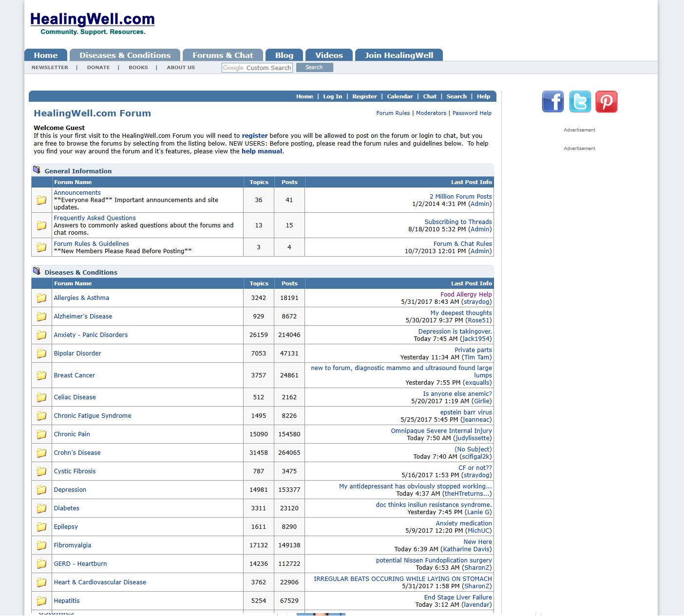This screenshot has width=684, height=616.
Task: Open the Crohn's Disease forum
Action: [77, 453]
